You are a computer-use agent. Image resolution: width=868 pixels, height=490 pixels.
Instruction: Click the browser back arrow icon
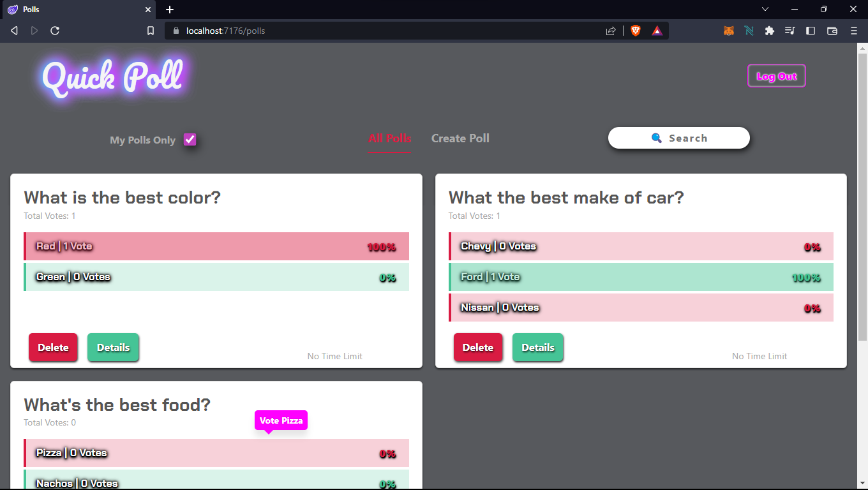[14, 31]
